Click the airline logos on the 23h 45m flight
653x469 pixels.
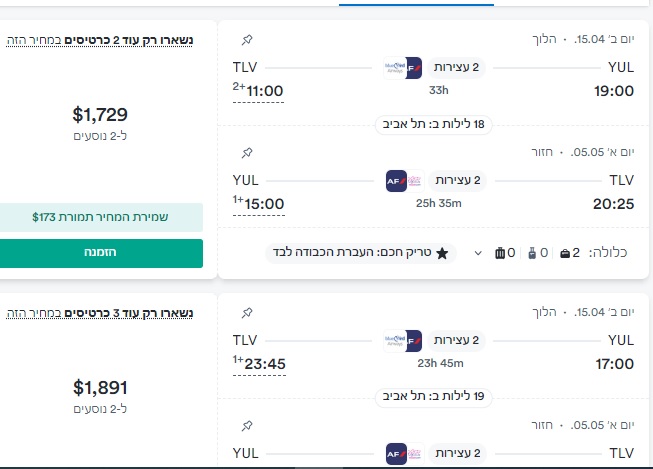[403, 340]
